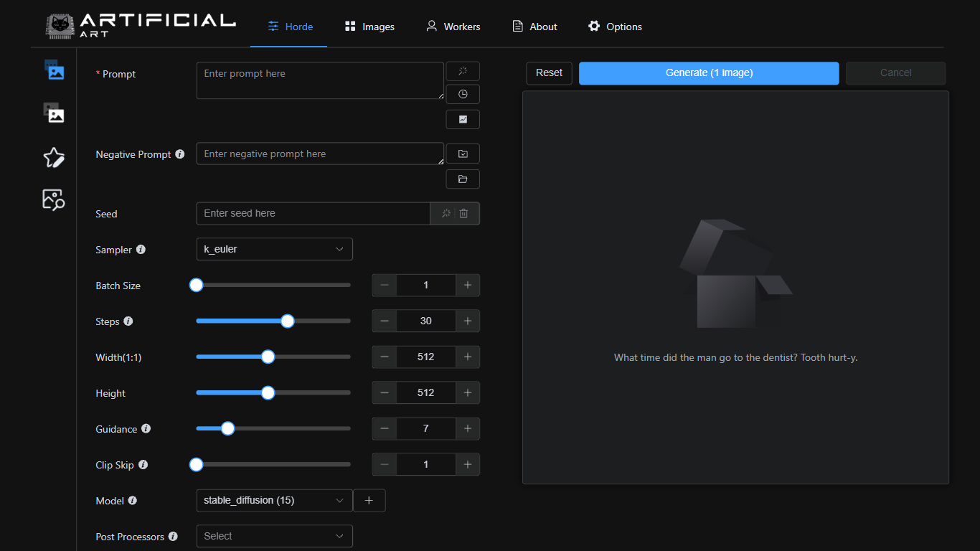Click the Height slider handle
Image resolution: width=980 pixels, height=551 pixels.
268,392
